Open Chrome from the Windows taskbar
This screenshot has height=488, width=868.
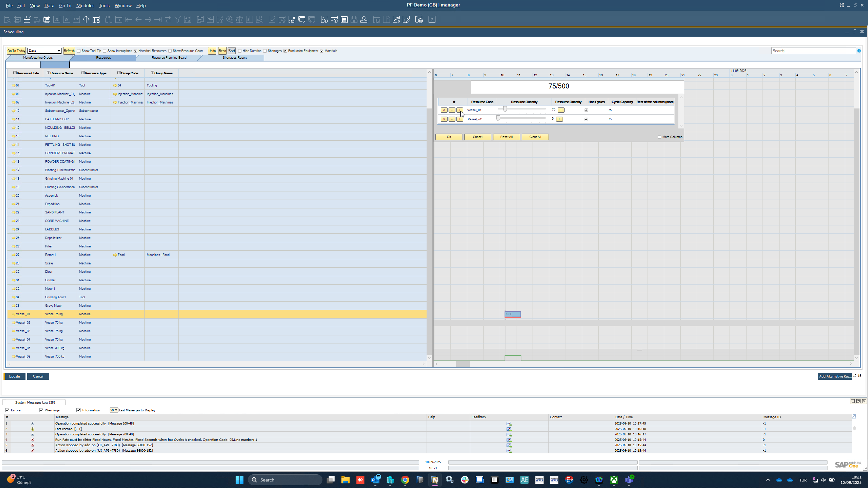click(405, 480)
